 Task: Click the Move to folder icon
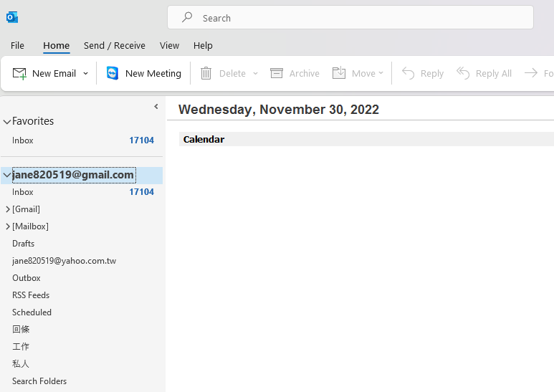(340, 73)
